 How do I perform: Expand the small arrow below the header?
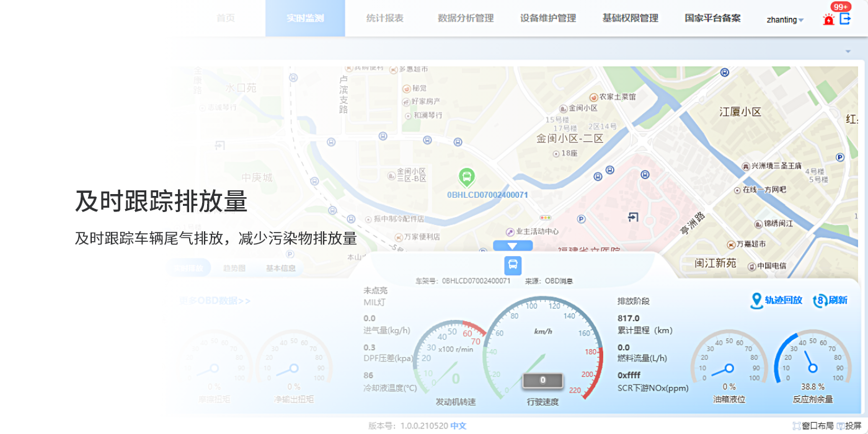click(848, 51)
